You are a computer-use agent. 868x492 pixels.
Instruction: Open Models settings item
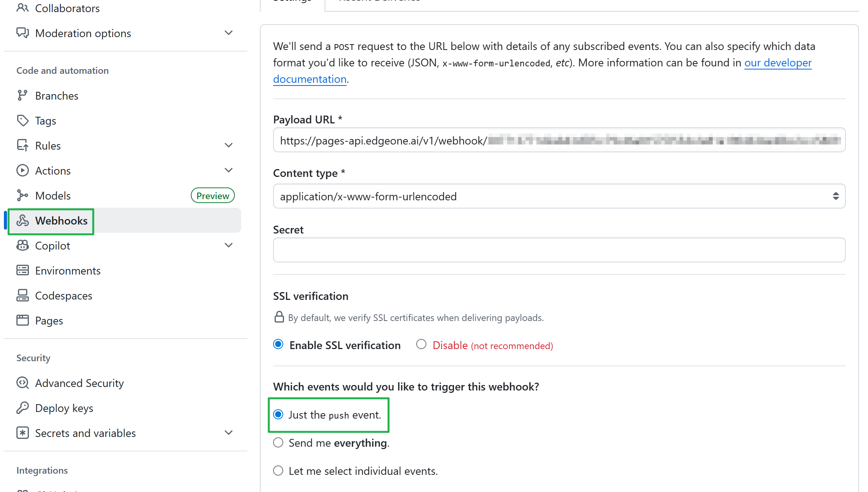click(53, 196)
